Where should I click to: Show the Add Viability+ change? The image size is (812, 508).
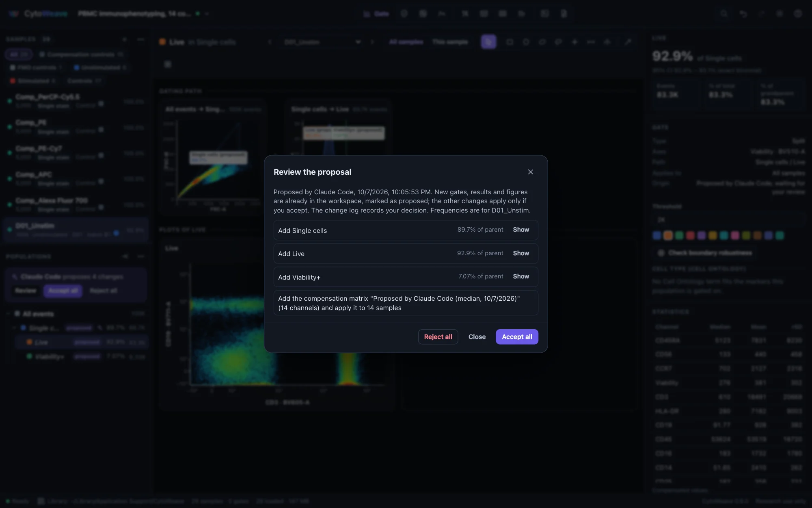point(521,276)
